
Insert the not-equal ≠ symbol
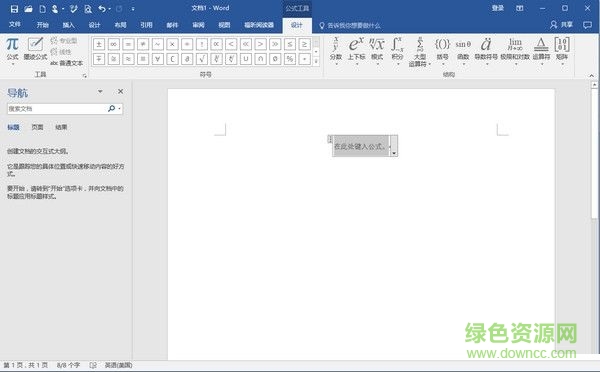[x=143, y=44]
